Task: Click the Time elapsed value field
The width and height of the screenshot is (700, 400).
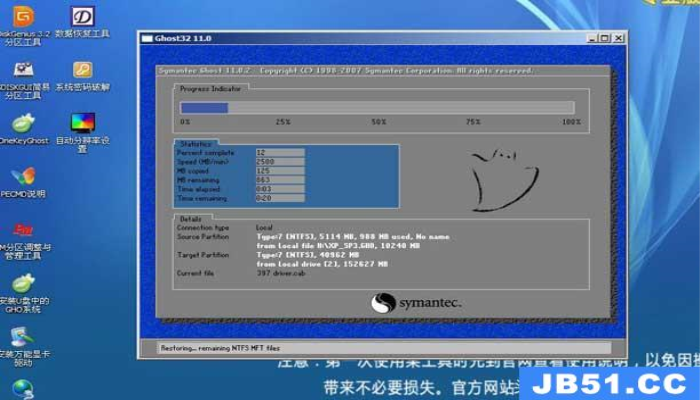Action: point(280,189)
